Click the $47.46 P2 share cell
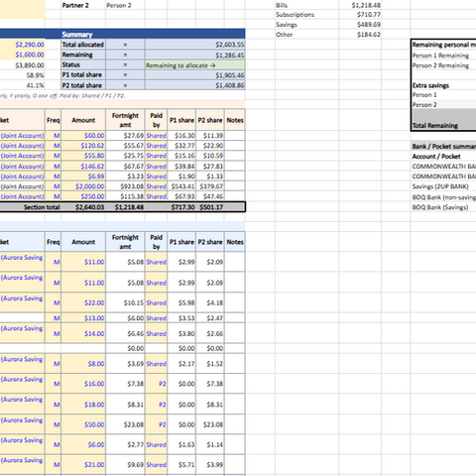Screen dimensions: 476x476 click(x=210, y=196)
